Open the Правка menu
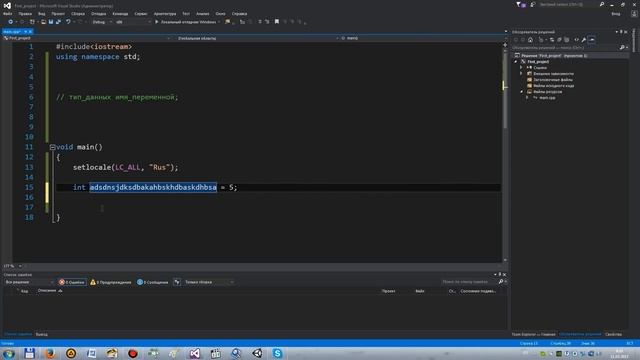 point(25,14)
